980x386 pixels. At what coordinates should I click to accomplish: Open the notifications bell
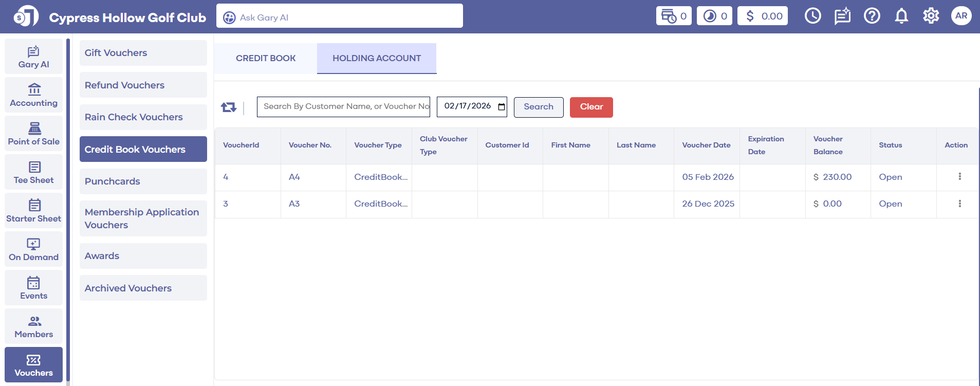coord(901,16)
